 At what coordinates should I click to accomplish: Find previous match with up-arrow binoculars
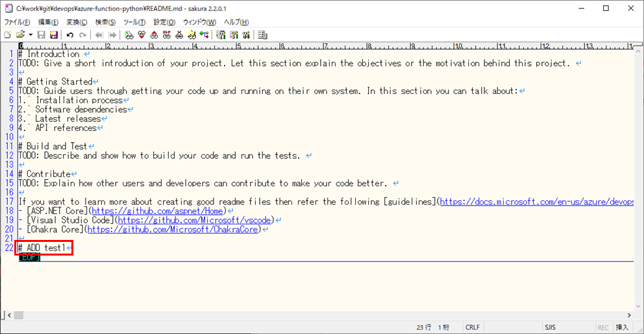tap(154, 35)
